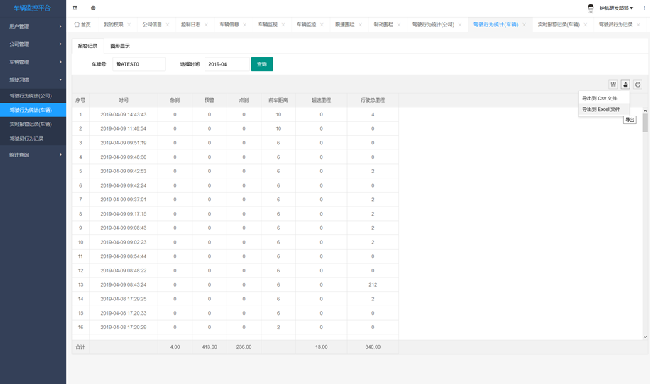
Task: Close the 实时报警记录(车辆) page tab
Action: tap(585, 25)
